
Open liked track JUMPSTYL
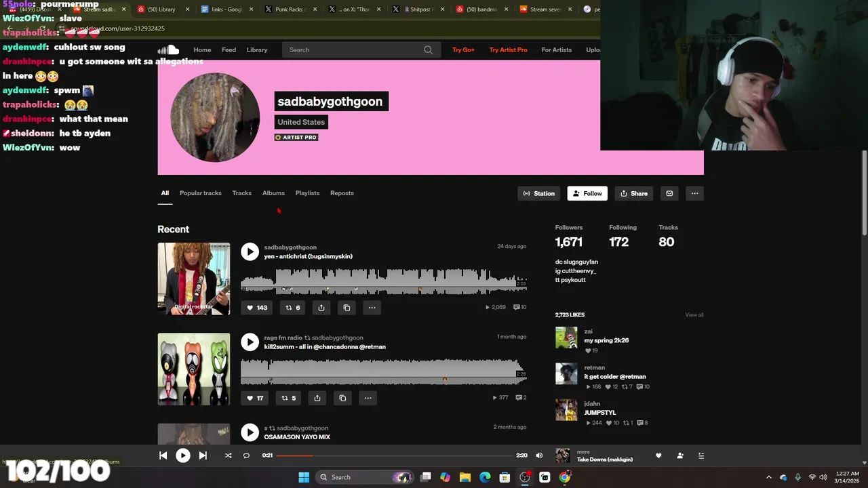(x=600, y=412)
